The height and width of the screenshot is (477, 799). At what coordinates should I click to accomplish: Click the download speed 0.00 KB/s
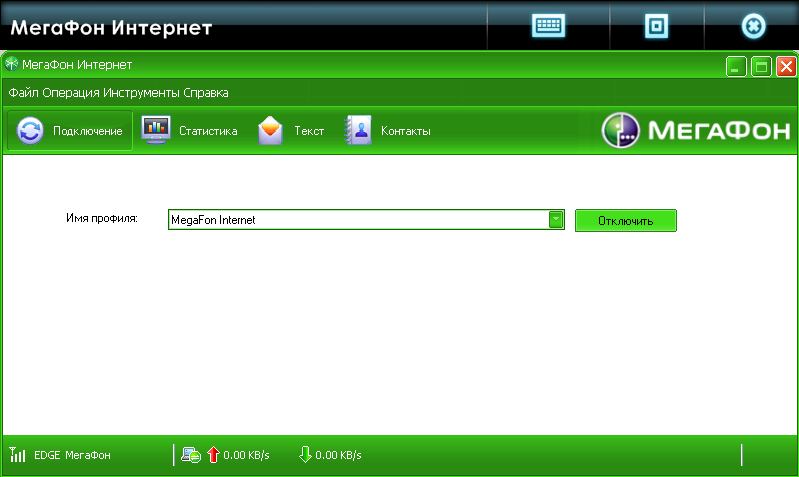(x=338, y=455)
